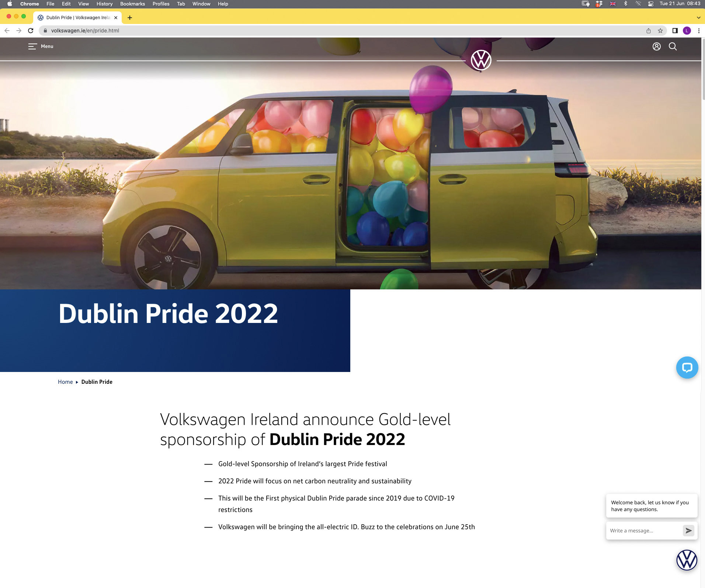View site information lock icon
The image size is (705, 588).
pos(45,31)
